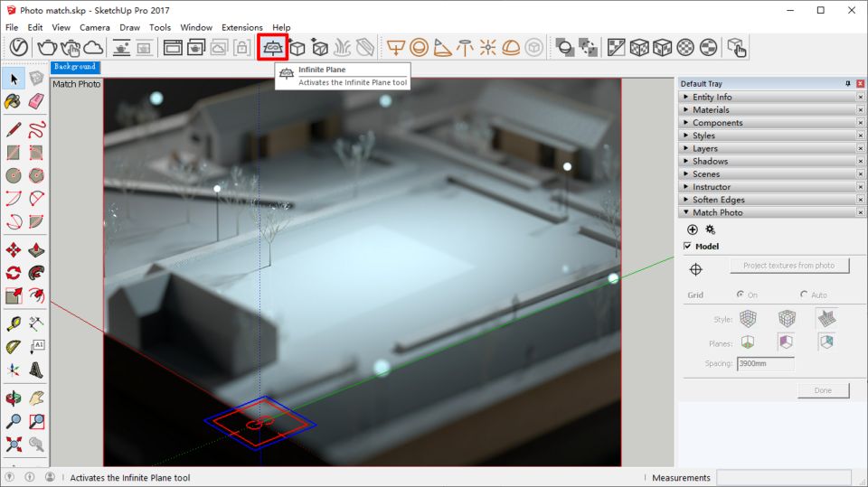Activate the Infinite Plane tool
The width and height of the screenshot is (868, 487).
tap(272, 47)
